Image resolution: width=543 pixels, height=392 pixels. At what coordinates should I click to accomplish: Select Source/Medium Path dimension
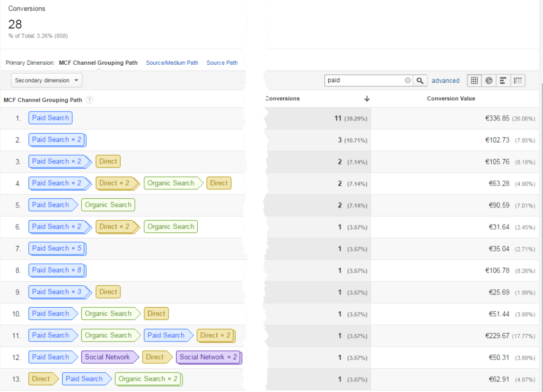(172, 63)
